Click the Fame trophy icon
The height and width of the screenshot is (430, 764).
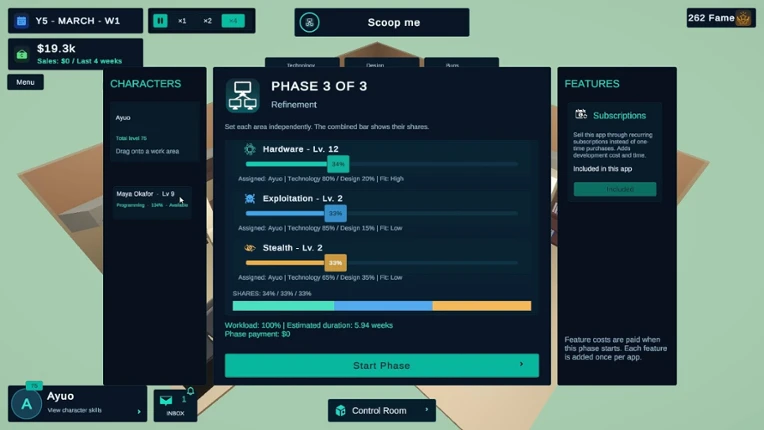[x=743, y=19]
